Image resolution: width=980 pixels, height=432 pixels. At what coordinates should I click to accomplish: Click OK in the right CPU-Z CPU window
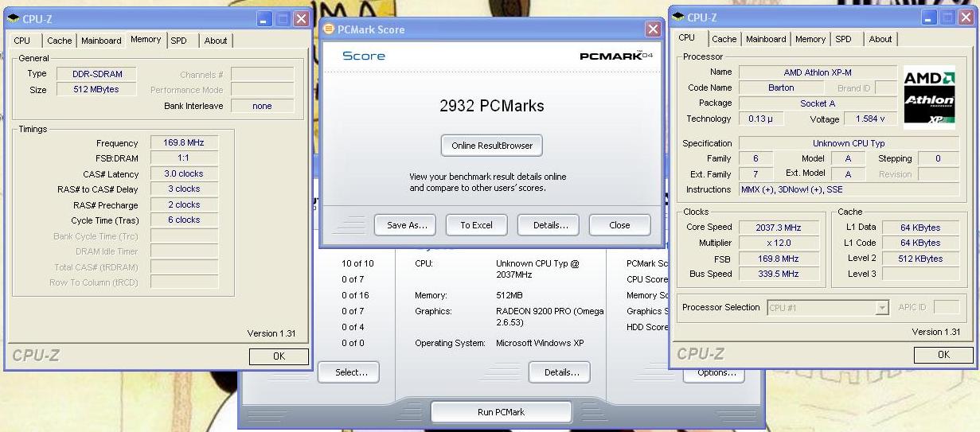coord(943,355)
